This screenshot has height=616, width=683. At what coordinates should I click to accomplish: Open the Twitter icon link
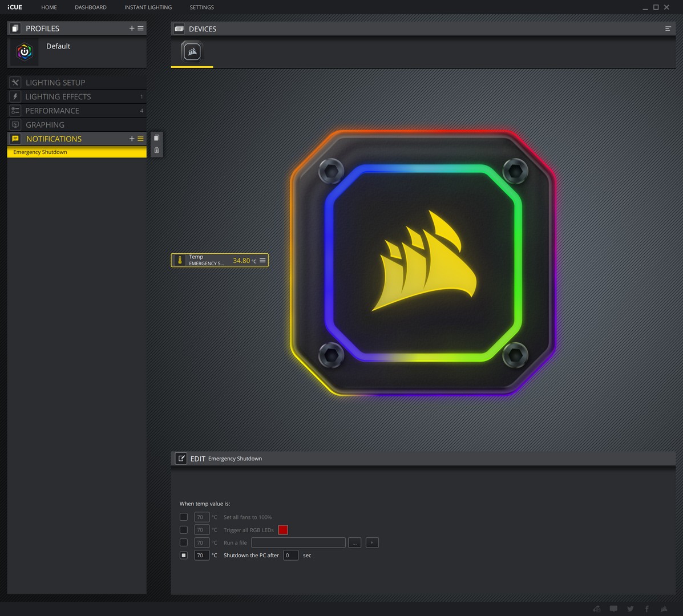(631, 609)
